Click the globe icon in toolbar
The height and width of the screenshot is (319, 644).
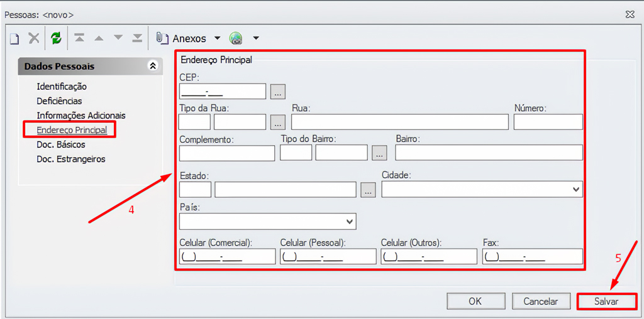tap(236, 38)
